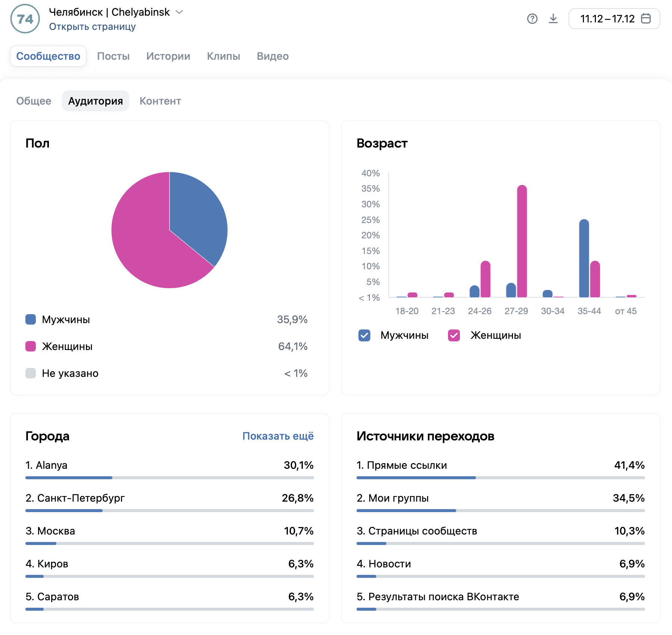Image resolution: width=672 pixels, height=635 pixels.
Task: Click Показать ещё in cities card
Action: (278, 436)
